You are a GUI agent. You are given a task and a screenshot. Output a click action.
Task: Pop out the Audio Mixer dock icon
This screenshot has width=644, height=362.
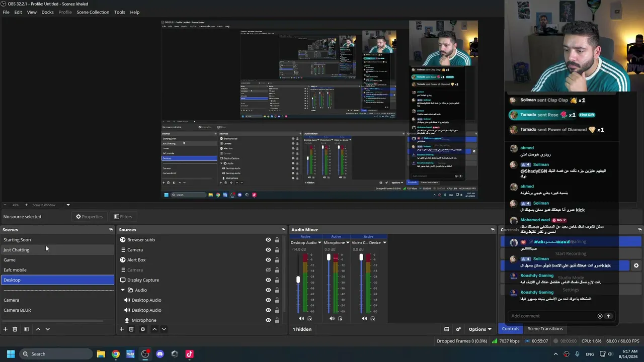493,230
